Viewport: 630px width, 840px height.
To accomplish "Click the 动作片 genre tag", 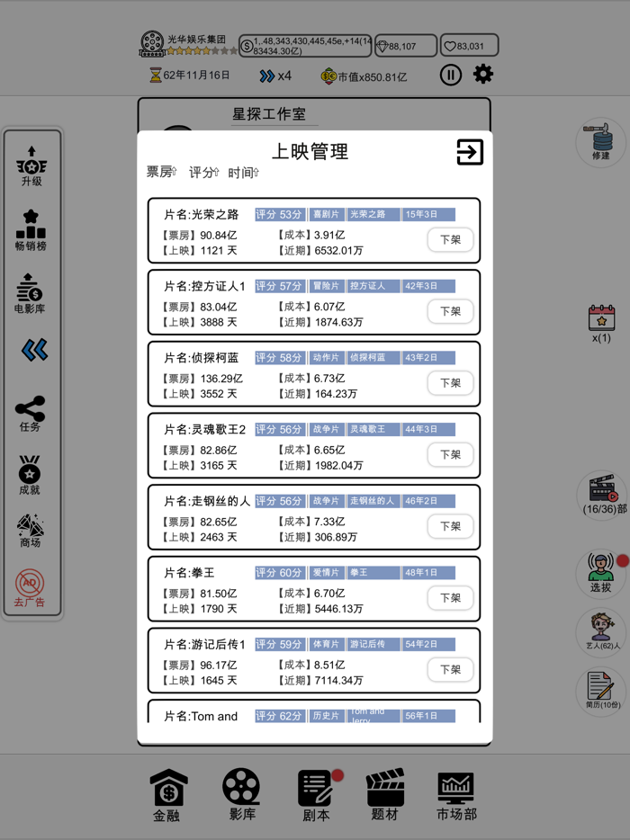I will click(x=326, y=357).
